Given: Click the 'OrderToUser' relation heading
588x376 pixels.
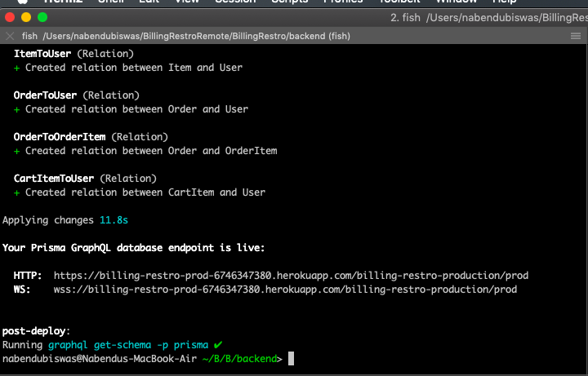Looking at the screenshot, I should (45, 95).
